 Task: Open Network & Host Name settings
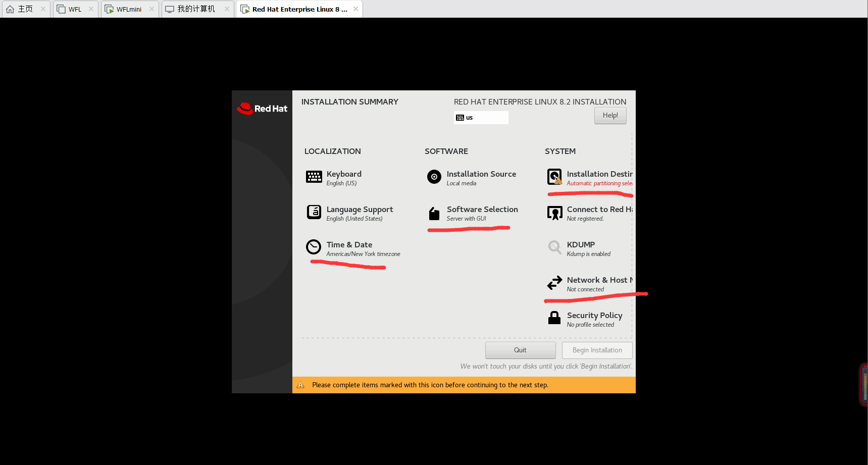(x=599, y=280)
